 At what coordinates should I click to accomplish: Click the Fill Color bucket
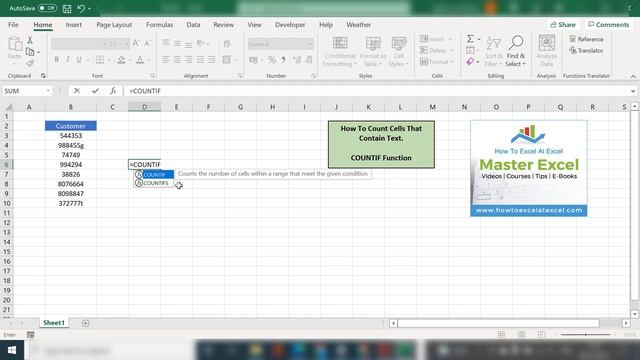(x=121, y=60)
